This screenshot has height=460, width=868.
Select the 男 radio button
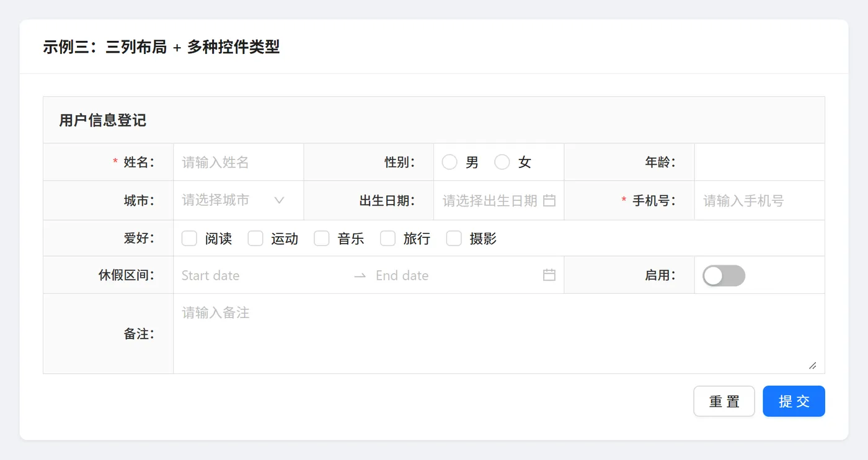point(449,162)
